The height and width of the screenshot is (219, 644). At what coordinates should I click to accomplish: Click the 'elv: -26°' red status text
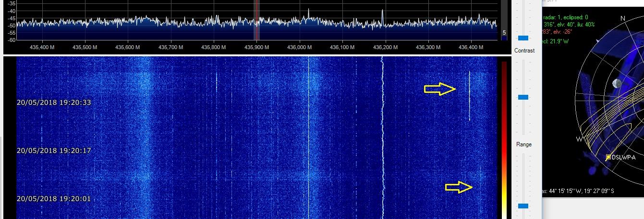[x=564, y=31]
